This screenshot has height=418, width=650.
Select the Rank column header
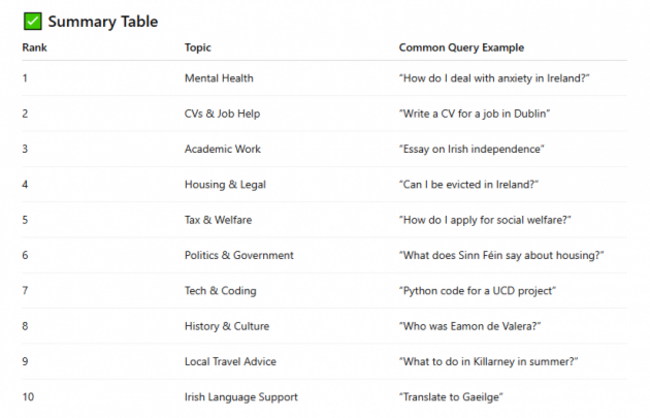pyautogui.click(x=34, y=47)
